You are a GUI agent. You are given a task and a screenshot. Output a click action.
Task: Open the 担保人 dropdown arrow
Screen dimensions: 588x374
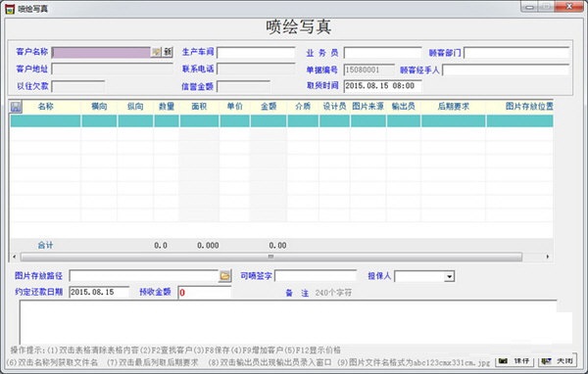tap(449, 277)
